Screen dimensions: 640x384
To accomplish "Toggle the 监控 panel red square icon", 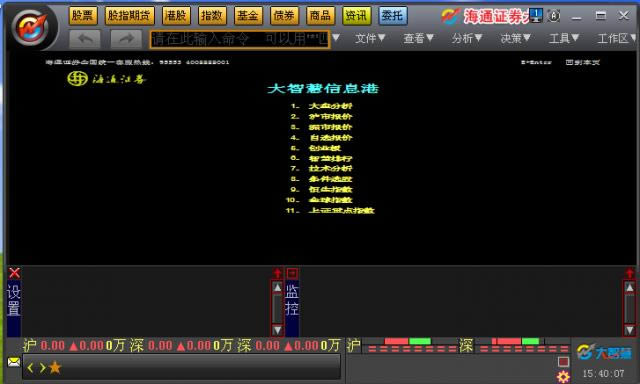I will (292, 273).
